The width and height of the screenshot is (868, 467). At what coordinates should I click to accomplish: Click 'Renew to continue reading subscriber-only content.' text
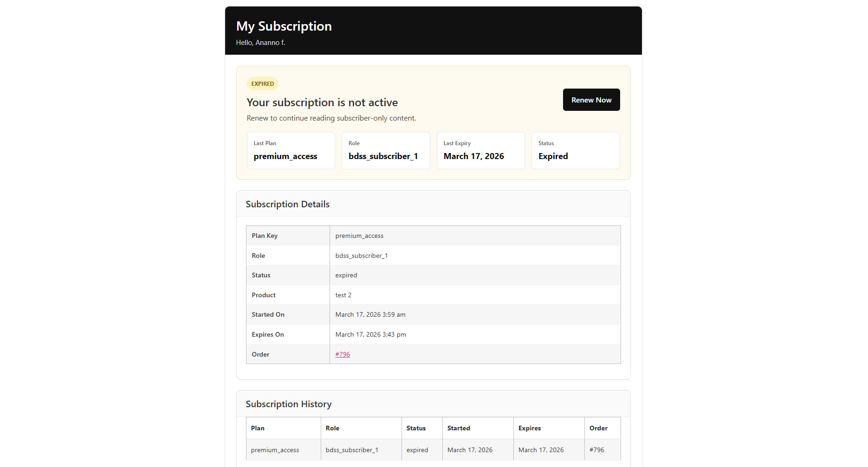(331, 118)
